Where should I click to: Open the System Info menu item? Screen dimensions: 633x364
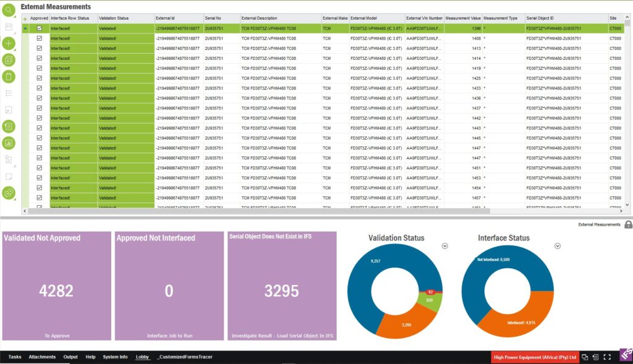tap(115, 357)
